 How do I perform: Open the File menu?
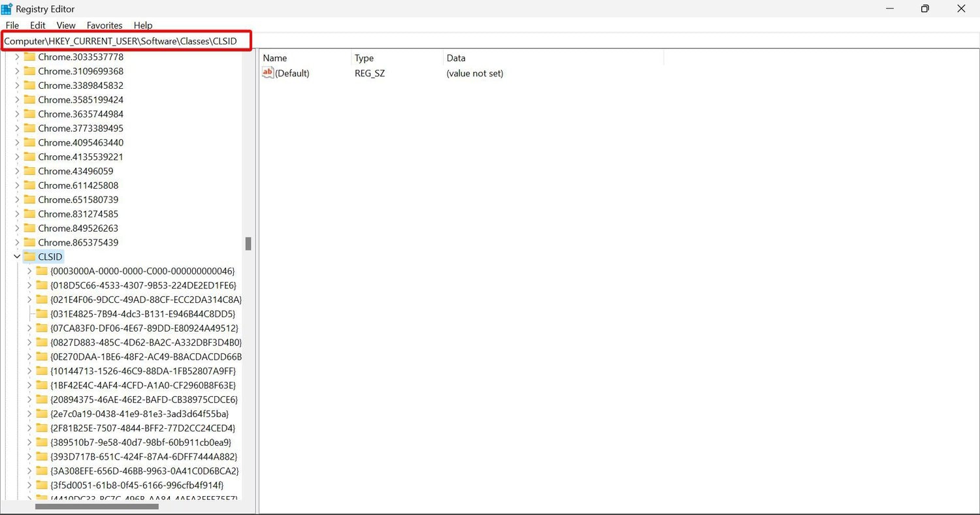pyautogui.click(x=12, y=25)
